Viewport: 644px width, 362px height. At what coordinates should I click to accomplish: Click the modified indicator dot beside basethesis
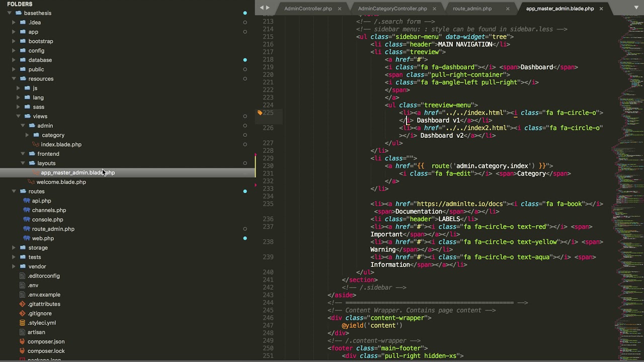tap(245, 13)
